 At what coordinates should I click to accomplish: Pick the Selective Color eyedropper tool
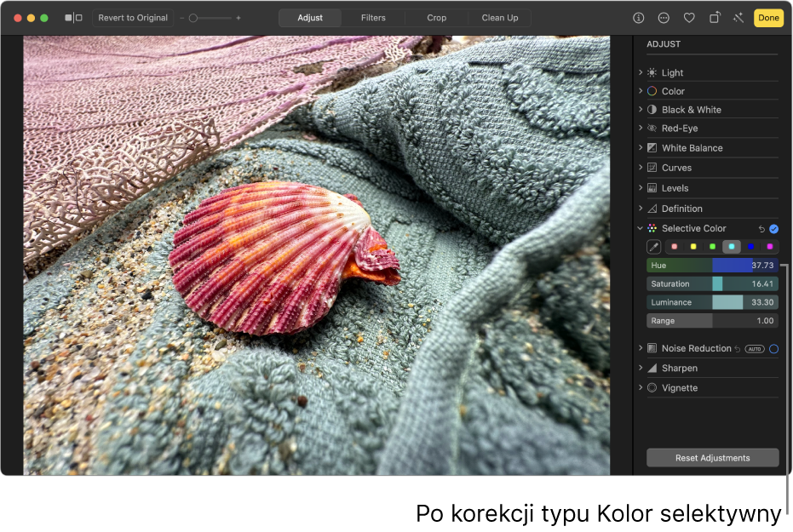coord(653,247)
